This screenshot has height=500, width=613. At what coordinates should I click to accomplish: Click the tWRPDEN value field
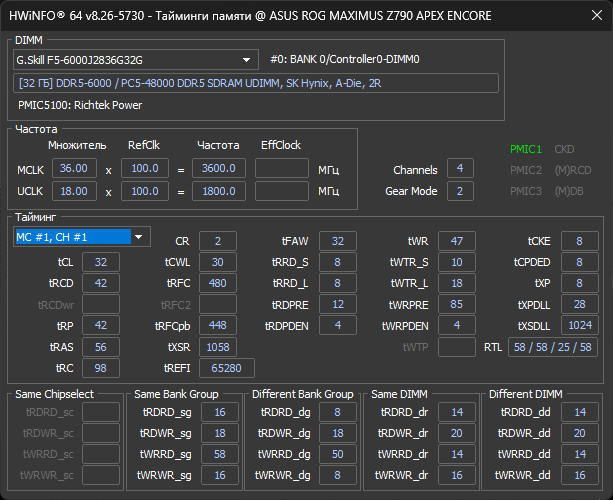(457, 325)
